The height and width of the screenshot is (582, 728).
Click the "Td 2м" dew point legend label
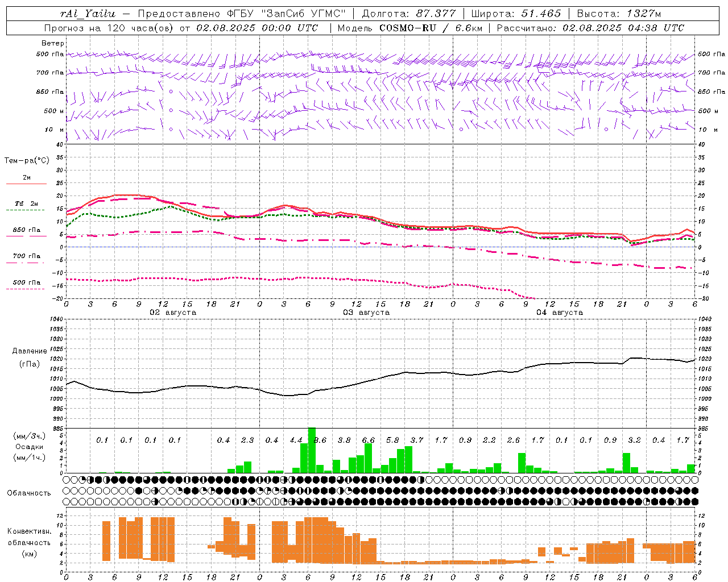26,203
